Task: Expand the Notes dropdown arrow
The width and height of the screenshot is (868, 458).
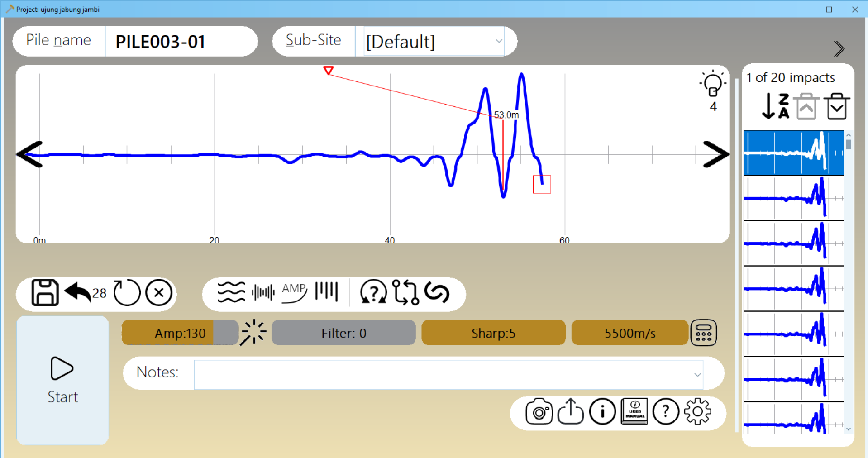Action: (x=697, y=375)
